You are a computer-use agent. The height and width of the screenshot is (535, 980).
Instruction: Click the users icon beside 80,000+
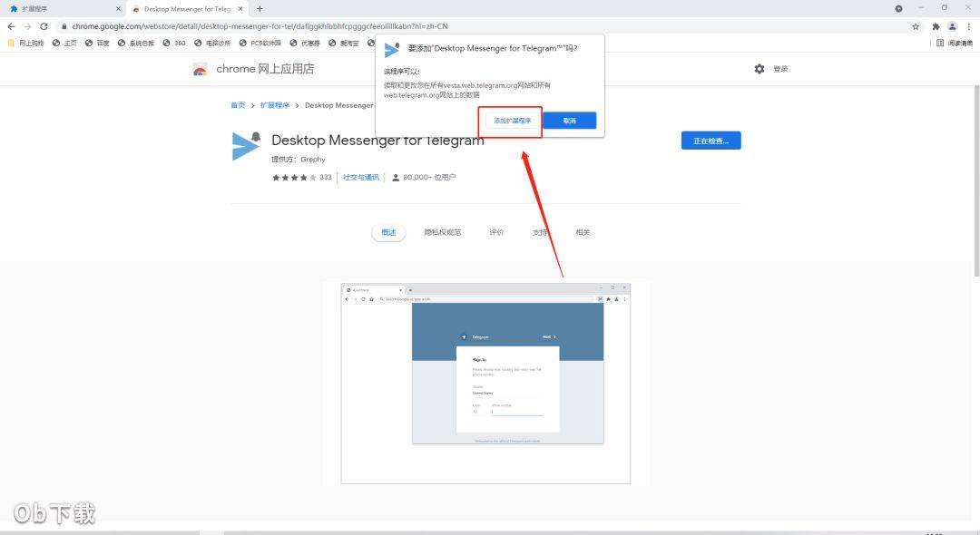coord(396,178)
